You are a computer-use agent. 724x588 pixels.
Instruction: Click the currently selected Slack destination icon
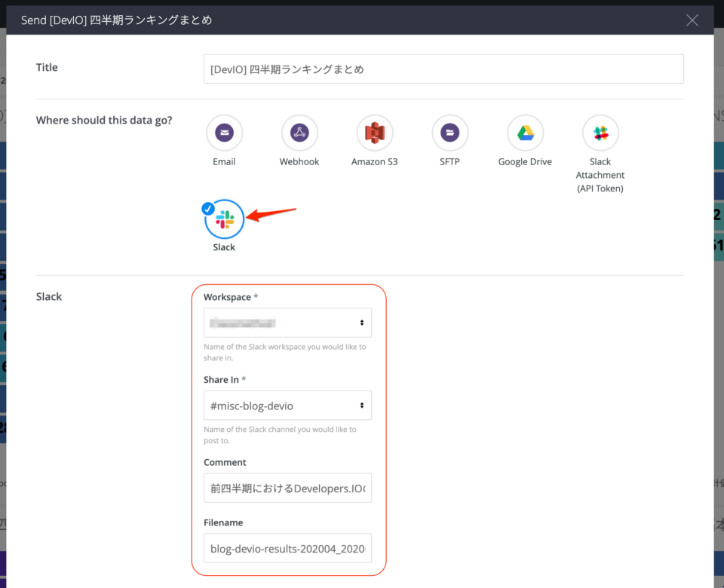(x=224, y=219)
